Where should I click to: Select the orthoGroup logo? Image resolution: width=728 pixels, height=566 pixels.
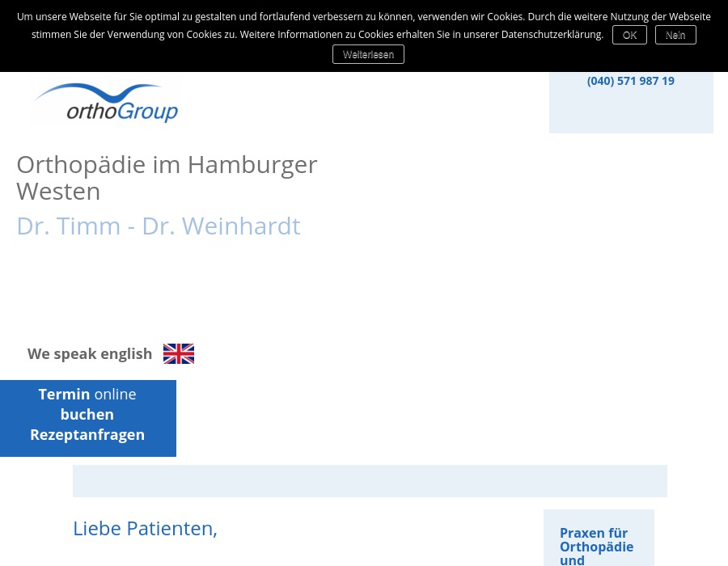point(105,101)
